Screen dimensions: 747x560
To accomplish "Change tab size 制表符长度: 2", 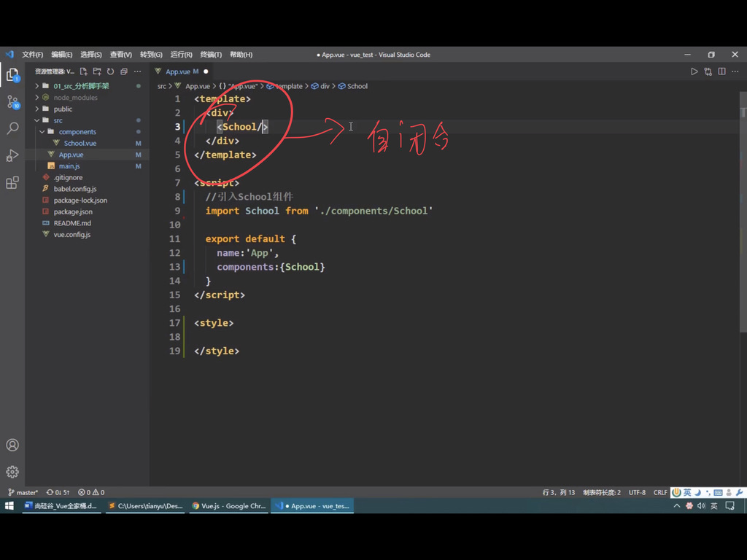I will pyautogui.click(x=602, y=492).
